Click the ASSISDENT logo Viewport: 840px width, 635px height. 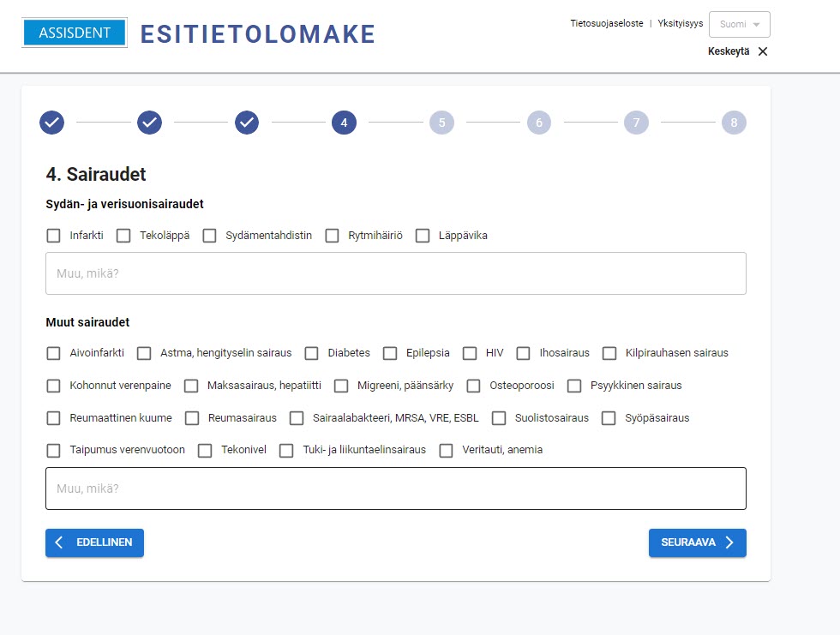[x=75, y=33]
